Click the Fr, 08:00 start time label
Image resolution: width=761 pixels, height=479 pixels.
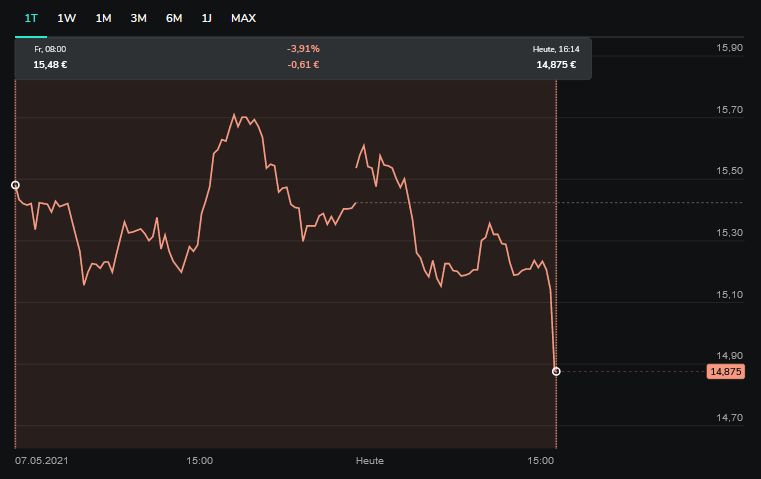click(x=50, y=48)
